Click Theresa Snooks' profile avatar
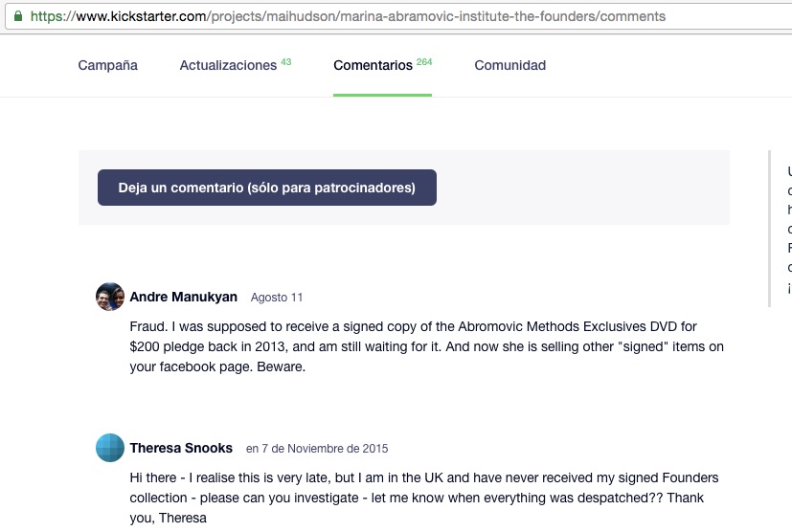 click(x=110, y=448)
